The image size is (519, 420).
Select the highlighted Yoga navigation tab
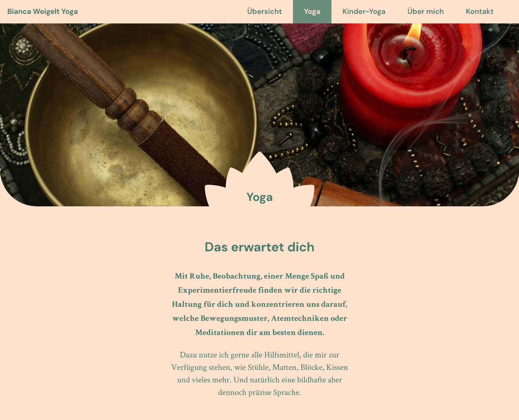(x=312, y=11)
